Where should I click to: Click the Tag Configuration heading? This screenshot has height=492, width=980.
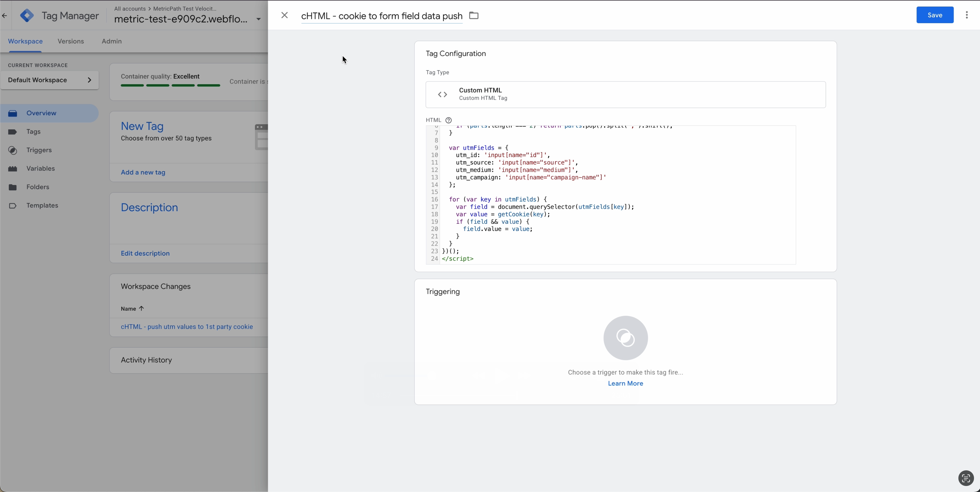[x=456, y=54]
